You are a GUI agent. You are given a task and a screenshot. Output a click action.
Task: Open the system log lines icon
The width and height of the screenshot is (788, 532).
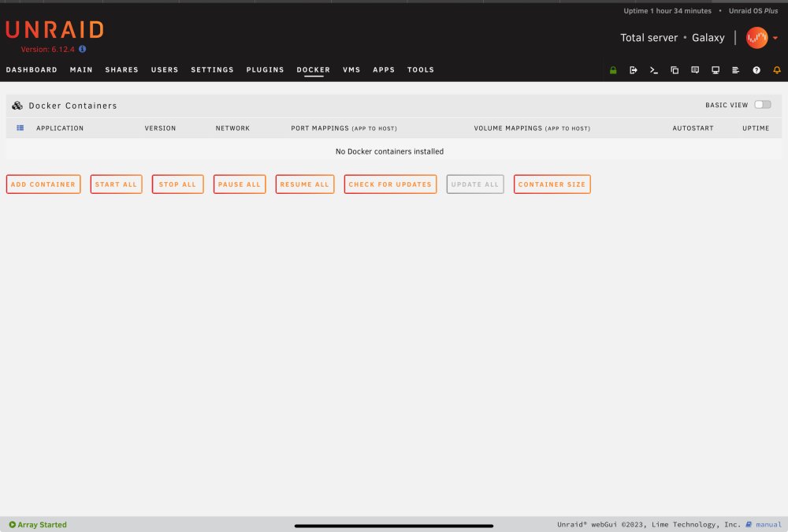tap(735, 70)
